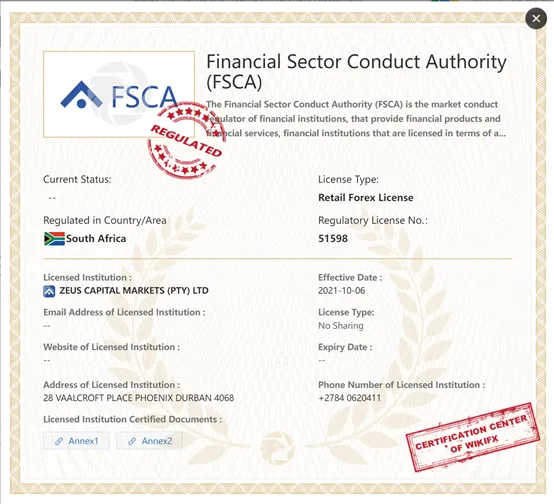554x504 pixels.
Task: Click the Financial Sector Conduct Authority heading
Action: click(x=356, y=72)
